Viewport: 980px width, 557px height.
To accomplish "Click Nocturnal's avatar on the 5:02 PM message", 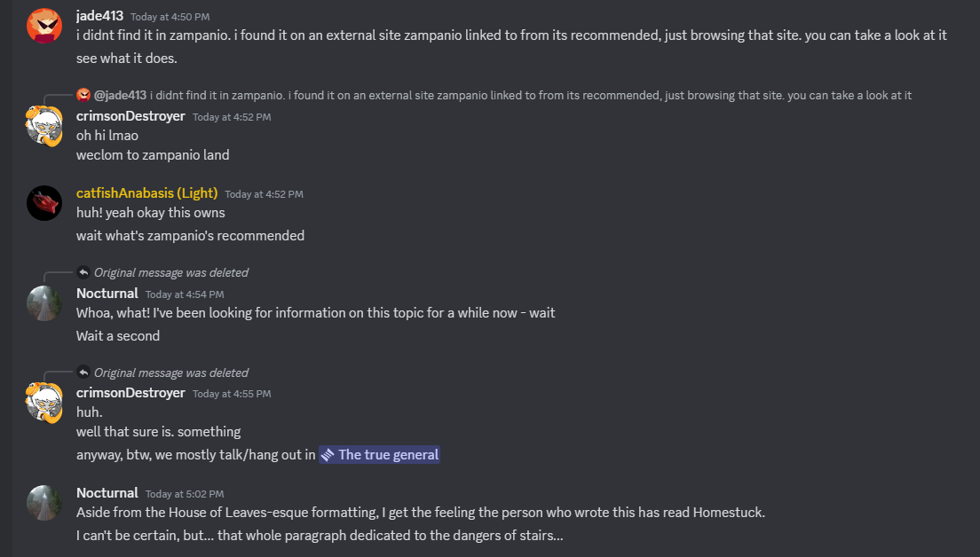I will 43,502.
